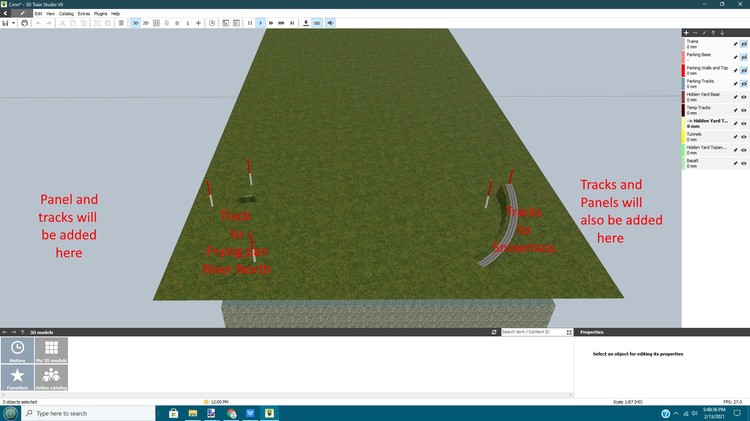Click the grid view icon beside search
The height and width of the screenshot is (421, 750).
[569, 332]
